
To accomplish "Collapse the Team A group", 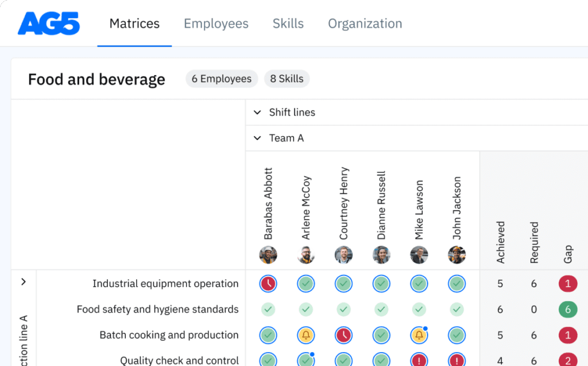I will (x=257, y=138).
